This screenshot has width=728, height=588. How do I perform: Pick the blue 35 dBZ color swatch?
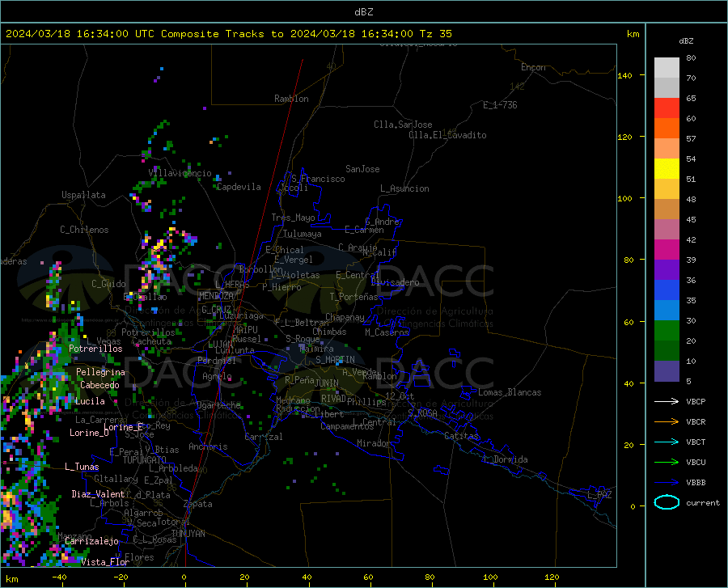(667, 290)
